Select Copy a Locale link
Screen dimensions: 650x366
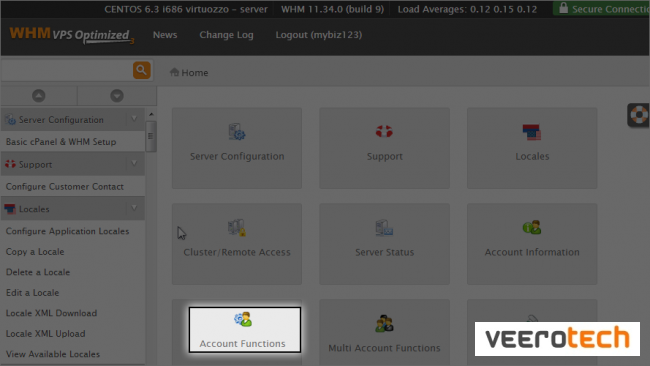pyautogui.click(x=35, y=252)
